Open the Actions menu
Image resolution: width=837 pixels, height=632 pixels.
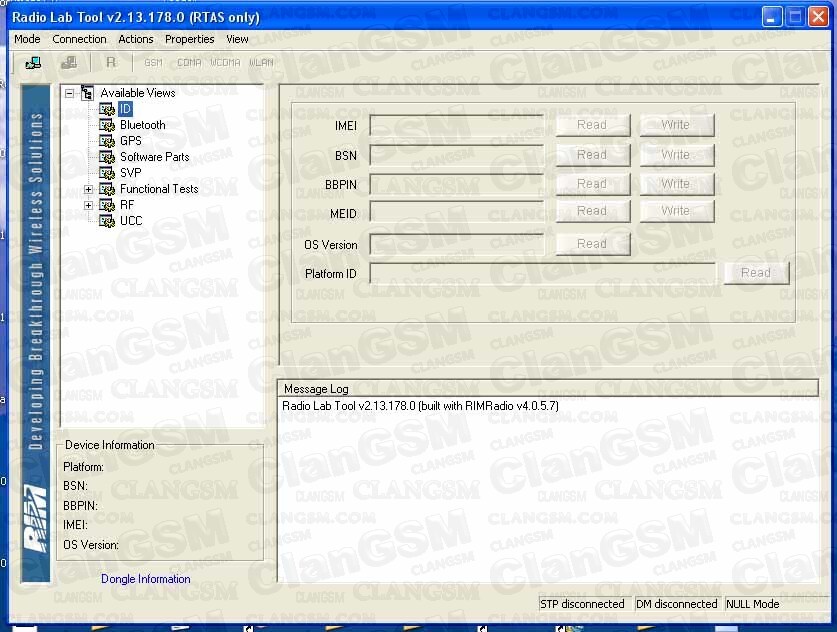coord(136,39)
